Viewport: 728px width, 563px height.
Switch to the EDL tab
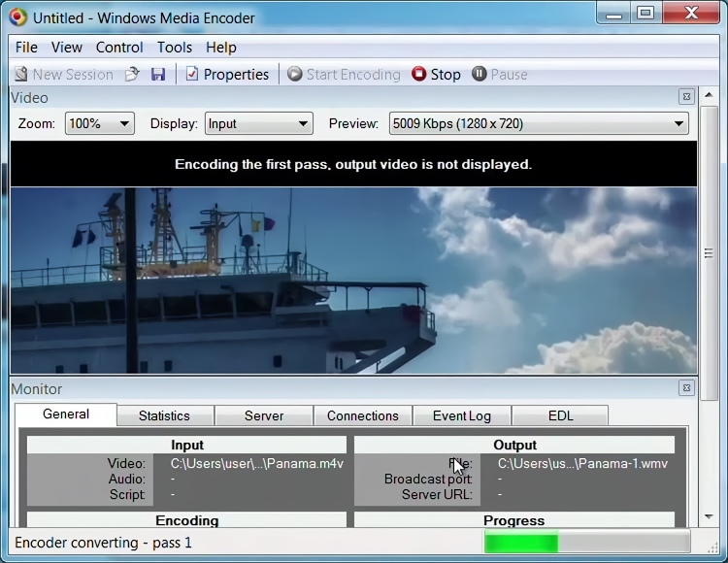(560, 415)
